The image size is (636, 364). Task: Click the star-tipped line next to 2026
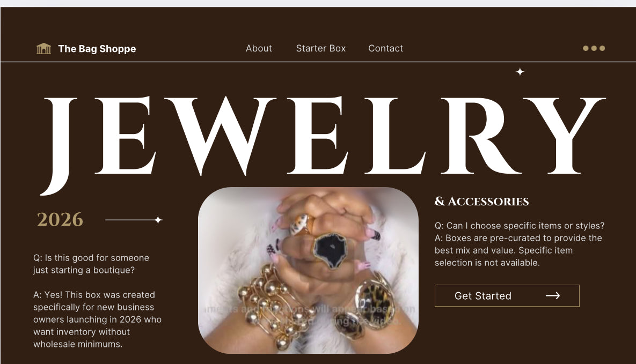click(134, 220)
